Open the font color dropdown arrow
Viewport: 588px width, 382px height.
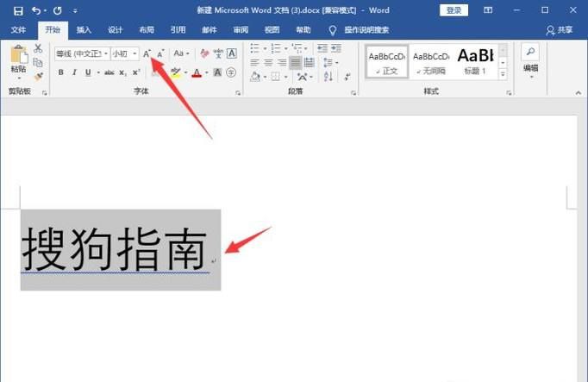coord(207,72)
